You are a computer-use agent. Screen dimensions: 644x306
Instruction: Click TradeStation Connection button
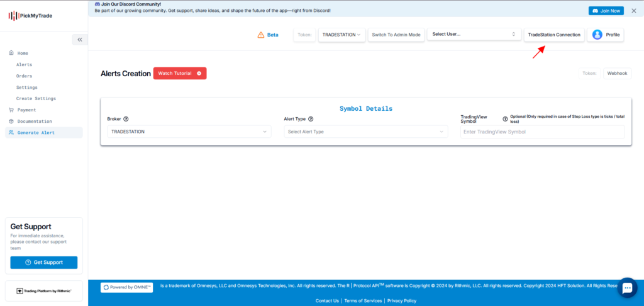[554, 35]
